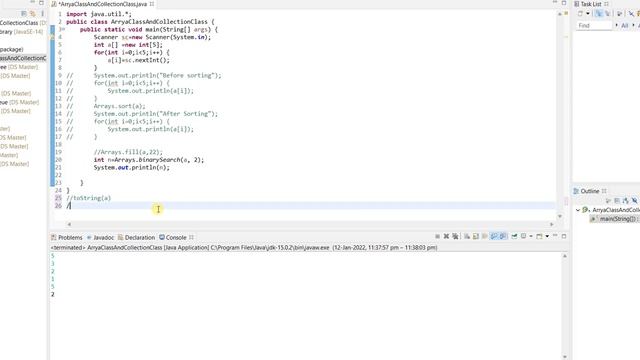
Task: Minimize the Package Explorer panel
Action: click(x=33, y=2)
